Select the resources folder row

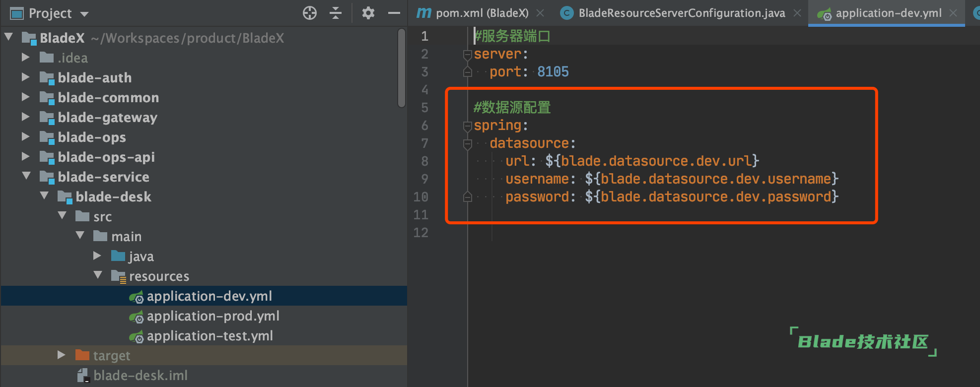coord(204,276)
